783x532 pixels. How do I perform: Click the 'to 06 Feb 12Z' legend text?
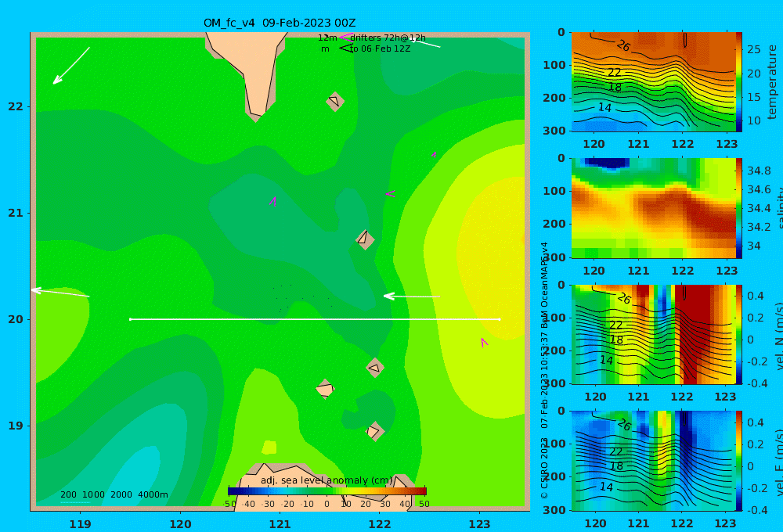[x=380, y=49]
